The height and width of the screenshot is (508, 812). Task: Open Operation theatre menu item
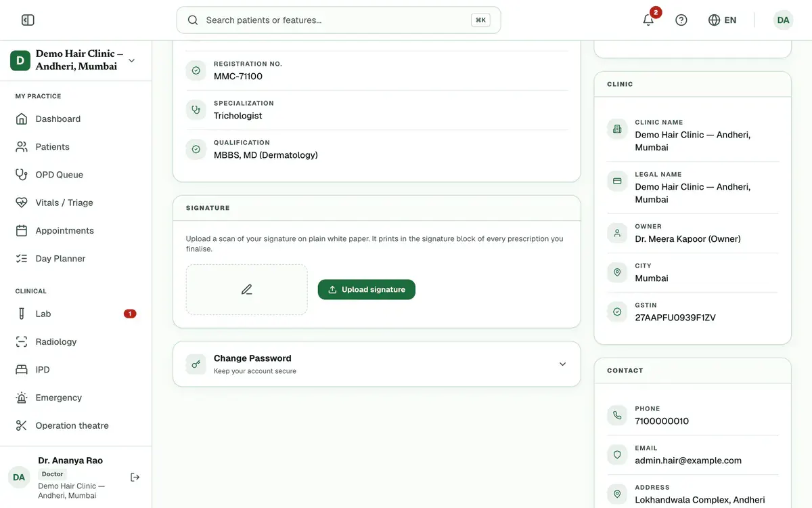click(76, 425)
